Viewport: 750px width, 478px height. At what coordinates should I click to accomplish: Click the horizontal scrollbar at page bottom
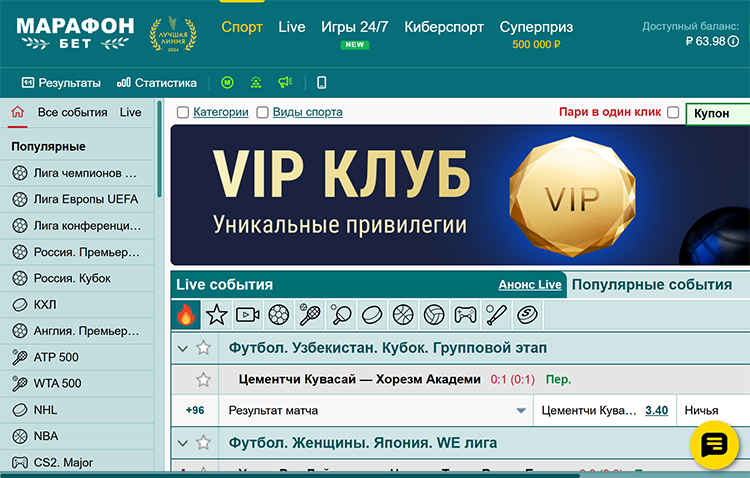(x=290, y=476)
